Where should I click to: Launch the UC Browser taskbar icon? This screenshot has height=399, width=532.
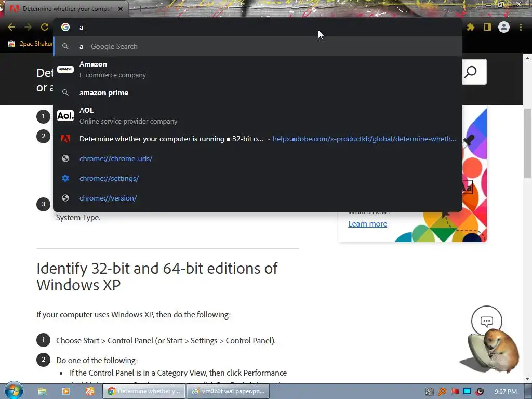(89, 391)
